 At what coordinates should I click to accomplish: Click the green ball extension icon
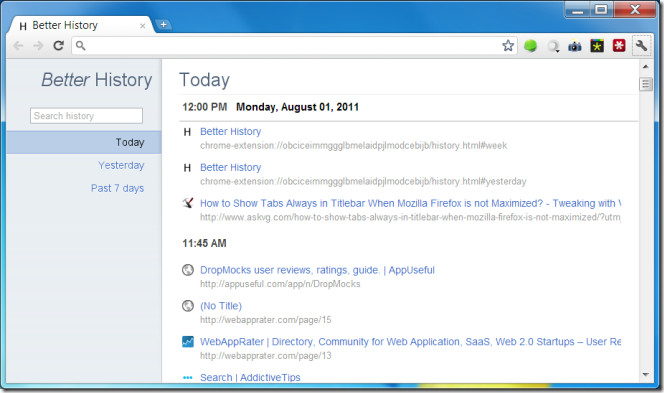tap(530, 46)
